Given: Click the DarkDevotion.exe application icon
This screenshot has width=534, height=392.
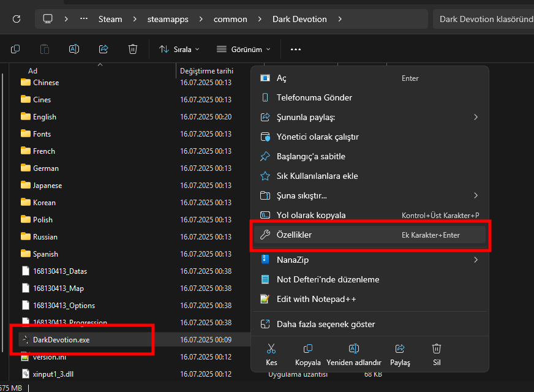Looking at the screenshot, I should pos(26,339).
